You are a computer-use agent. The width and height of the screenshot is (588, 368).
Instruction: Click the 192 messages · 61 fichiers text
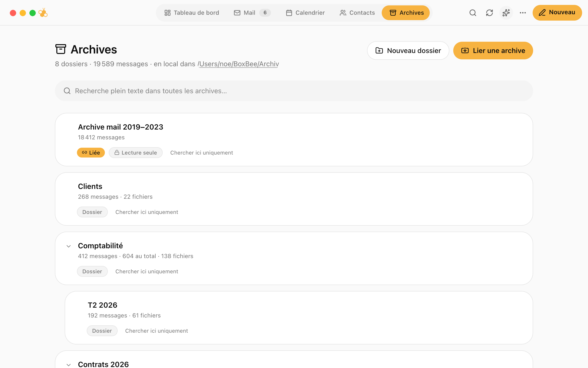tap(124, 315)
